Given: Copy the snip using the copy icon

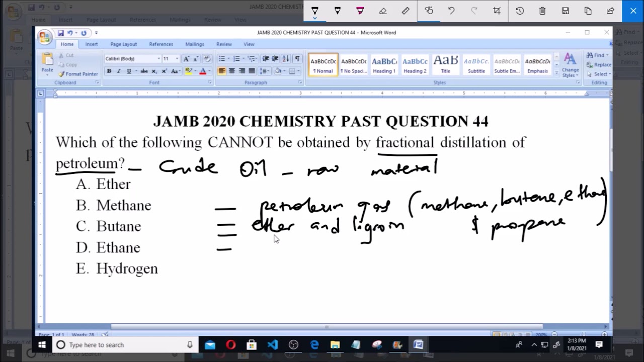Looking at the screenshot, I should coord(588,11).
